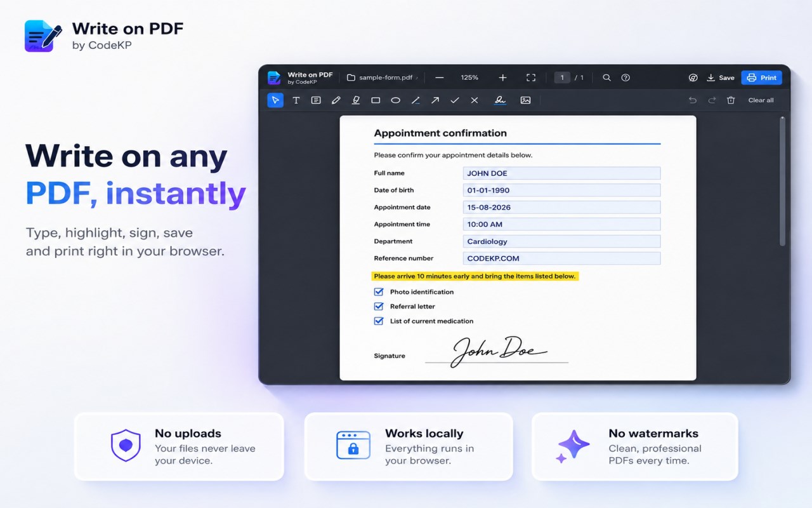The width and height of the screenshot is (812, 508).
Task: Click the Full name field JOHN DOE
Action: click(x=561, y=173)
